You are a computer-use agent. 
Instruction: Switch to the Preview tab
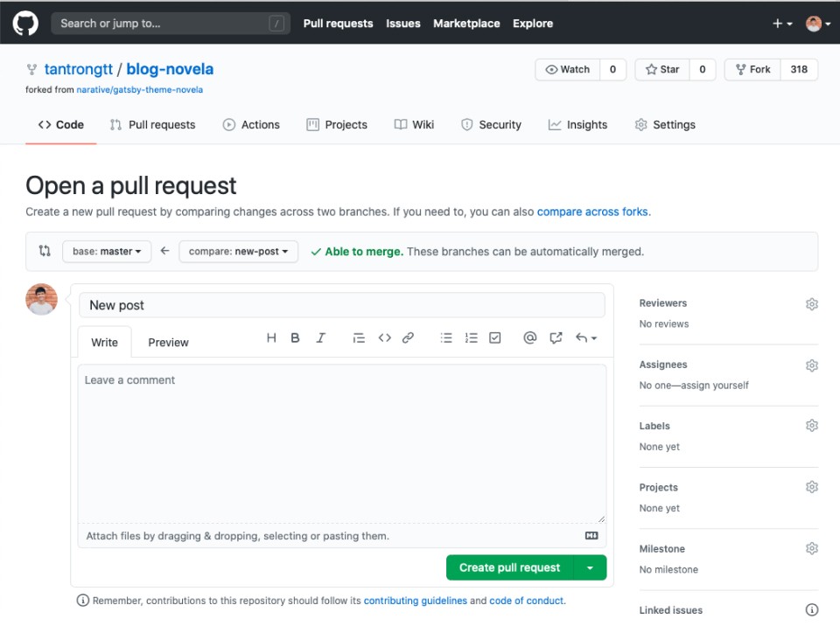(168, 343)
